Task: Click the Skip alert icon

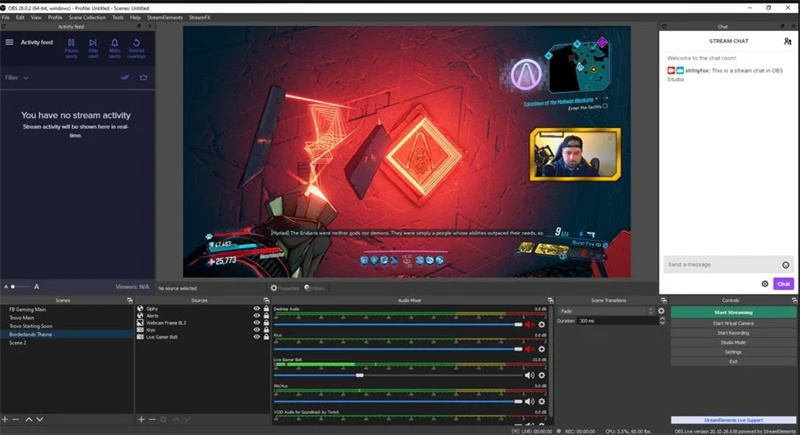Action: tap(93, 43)
